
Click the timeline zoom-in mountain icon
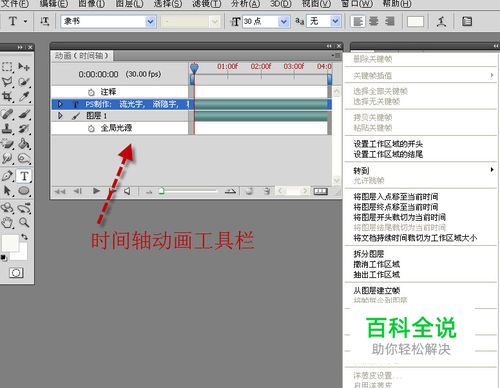pyautogui.click(x=230, y=191)
